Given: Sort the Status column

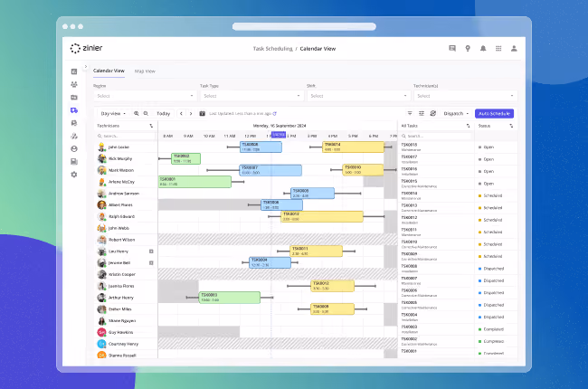Looking at the screenshot, I should (511, 126).
